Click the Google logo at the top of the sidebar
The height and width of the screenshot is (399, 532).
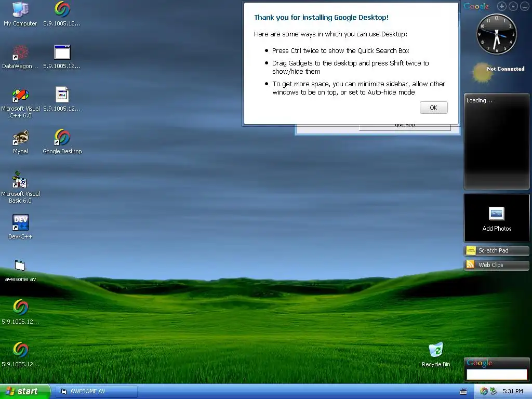476,6
